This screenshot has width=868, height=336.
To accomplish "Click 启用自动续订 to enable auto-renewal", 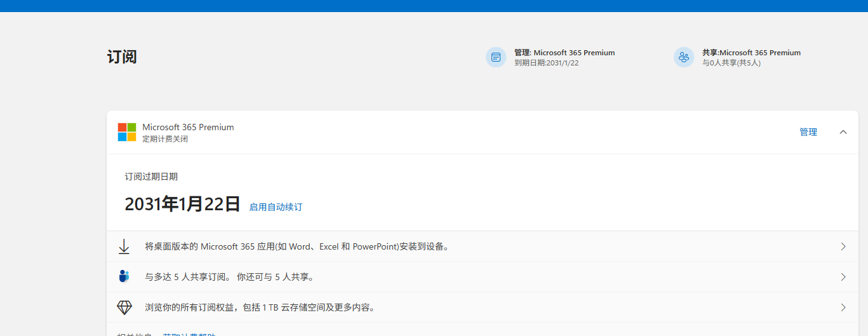I will (276, 207).
